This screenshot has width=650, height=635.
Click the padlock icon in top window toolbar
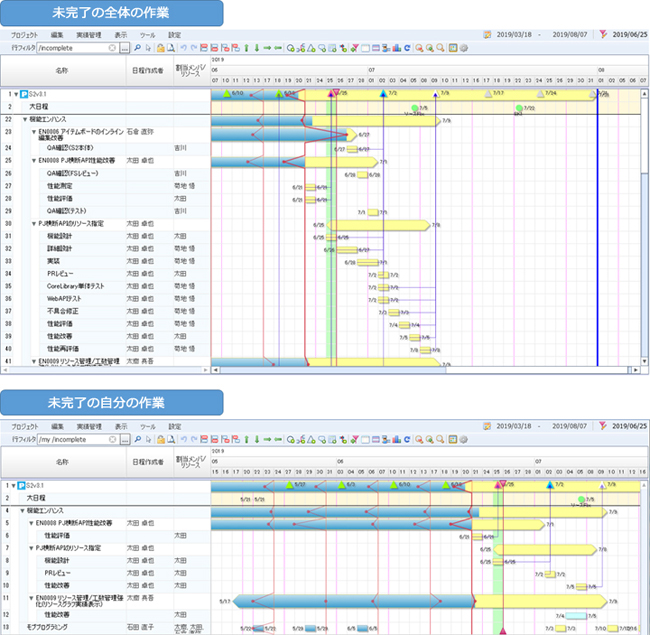click(160, 47)
